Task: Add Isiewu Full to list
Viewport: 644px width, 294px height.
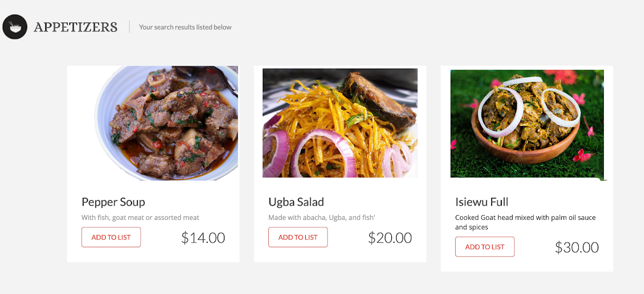Action: (485, 247)
